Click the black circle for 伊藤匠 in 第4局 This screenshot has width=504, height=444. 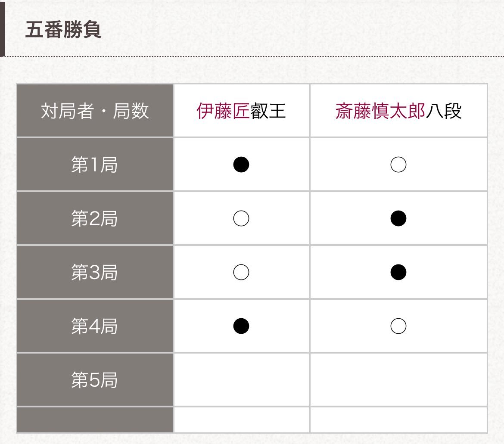[x=241, y=326]
